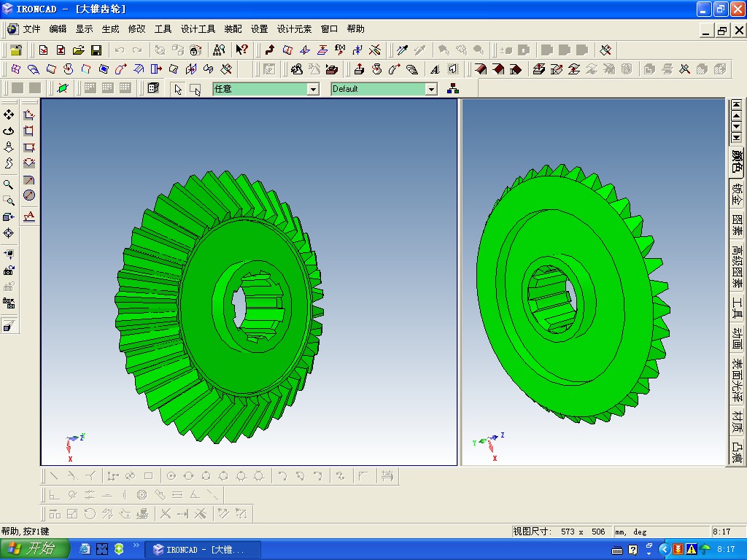Image resolution: width=747 pixels, height=560 pixels.
Task: Select the Pan camera tool
Action: [x=9, y=114]
